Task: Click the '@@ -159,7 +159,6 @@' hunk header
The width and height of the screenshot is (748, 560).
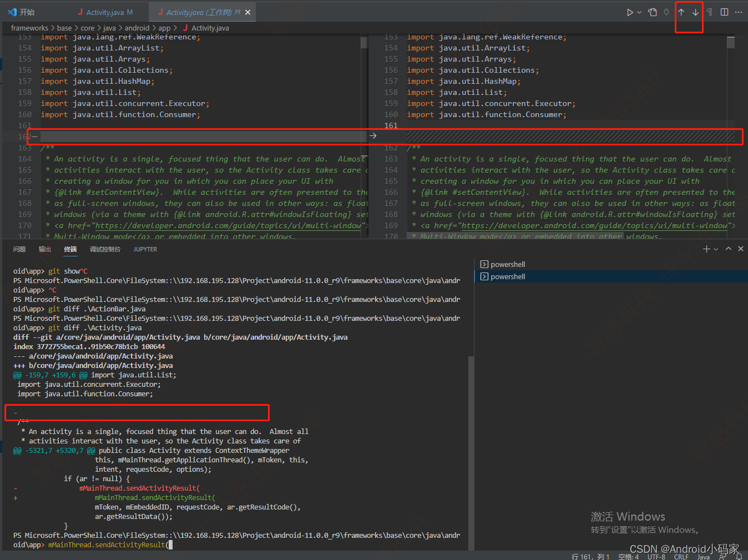Action: tap(50, 375)
